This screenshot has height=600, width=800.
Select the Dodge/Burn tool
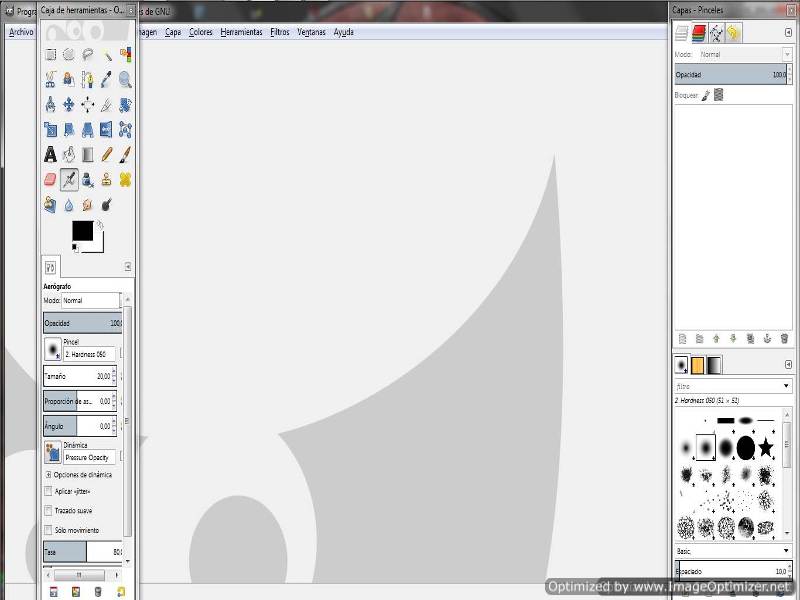(107, 205)
